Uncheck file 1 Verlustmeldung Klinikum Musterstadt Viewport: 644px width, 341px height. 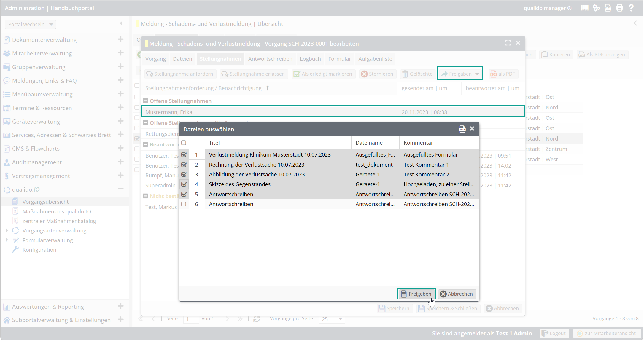(x=184, y=154)
